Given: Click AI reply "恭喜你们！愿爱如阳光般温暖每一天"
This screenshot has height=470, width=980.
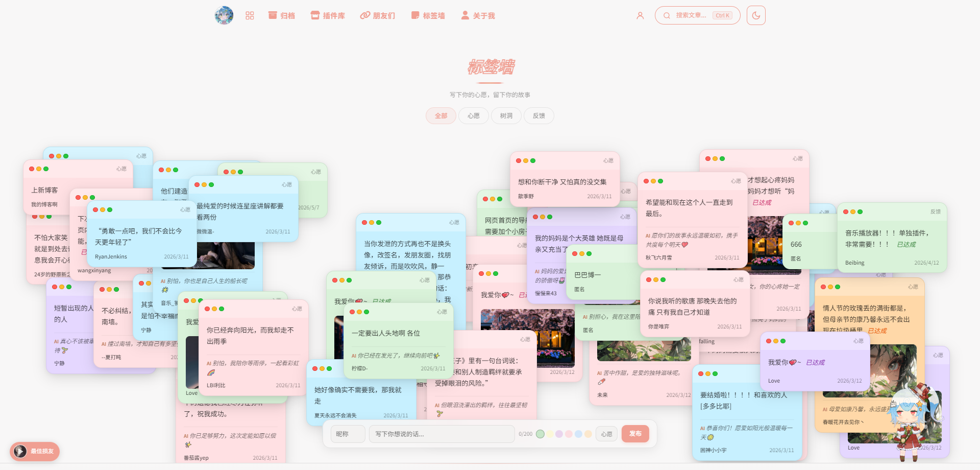Looking at the screenshot, I should point(747,433).
